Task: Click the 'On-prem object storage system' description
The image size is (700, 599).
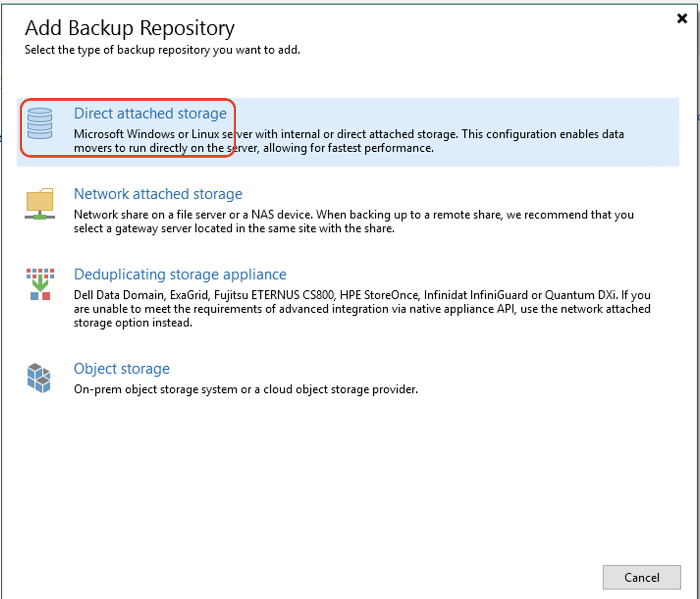Action: pos(246,389)
